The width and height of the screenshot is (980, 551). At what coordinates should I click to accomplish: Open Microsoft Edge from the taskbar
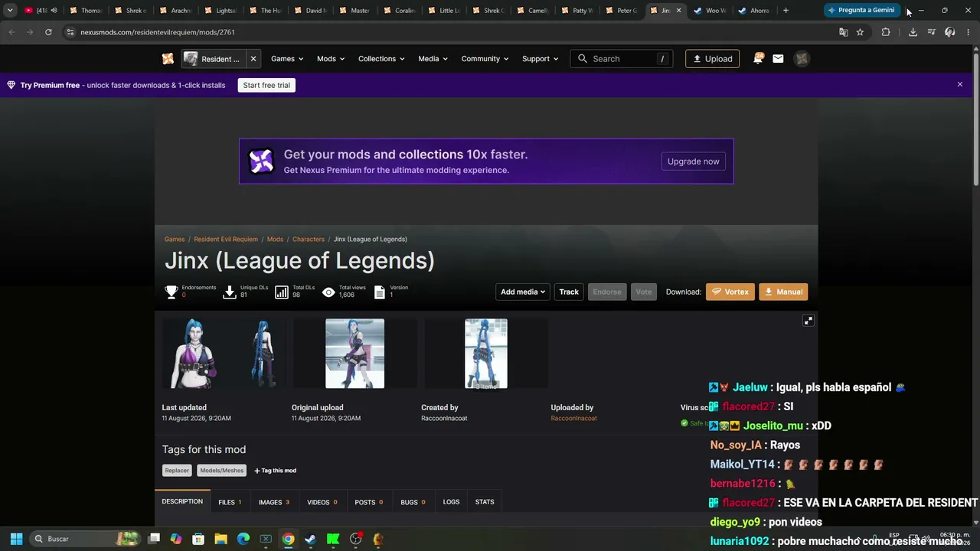(243, 539)
